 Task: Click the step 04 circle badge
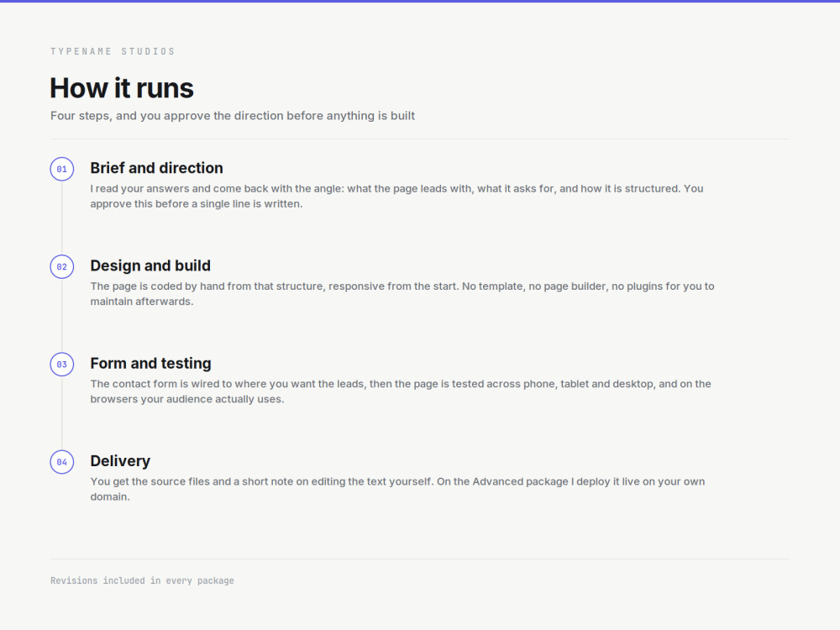click(x=62, y=462)
